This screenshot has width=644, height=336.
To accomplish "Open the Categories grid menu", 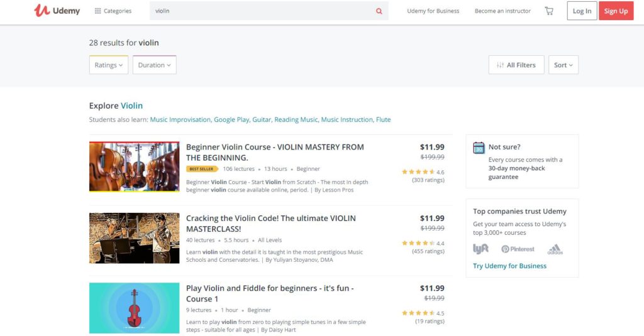I will point(113,11).
